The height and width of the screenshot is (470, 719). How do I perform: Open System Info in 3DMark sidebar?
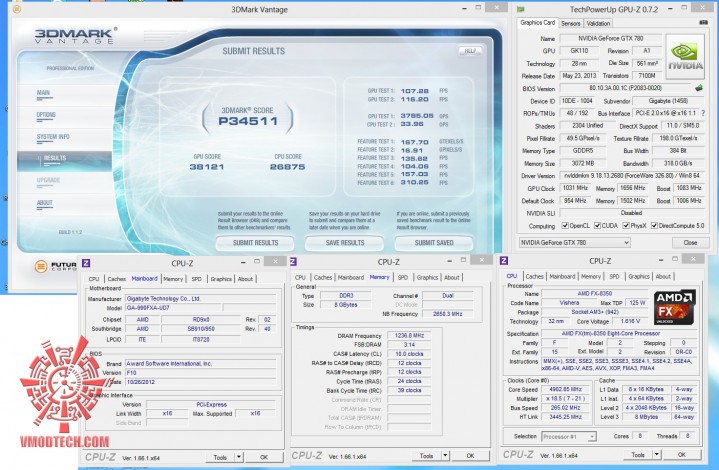coord(53,137)
